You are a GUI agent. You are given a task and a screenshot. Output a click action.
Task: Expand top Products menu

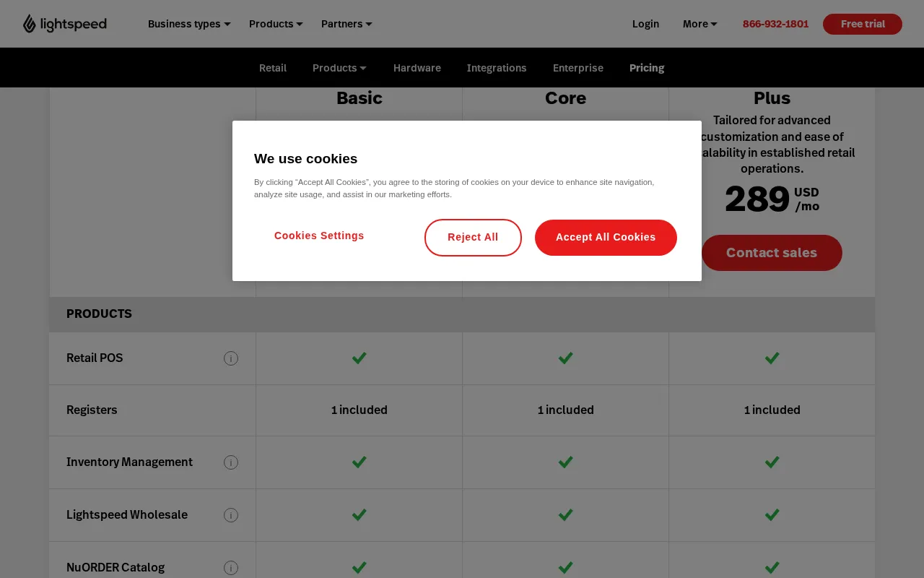(276, 24)
